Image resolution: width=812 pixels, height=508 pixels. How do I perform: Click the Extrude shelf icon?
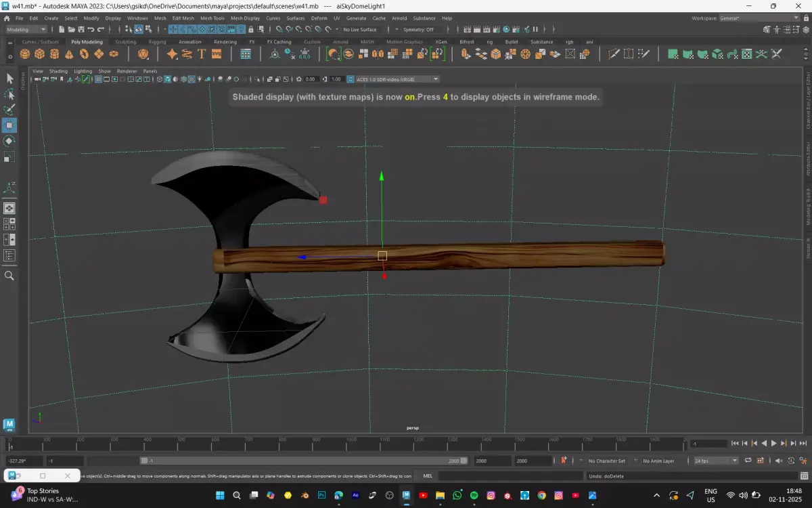click(x=466, y=54)
